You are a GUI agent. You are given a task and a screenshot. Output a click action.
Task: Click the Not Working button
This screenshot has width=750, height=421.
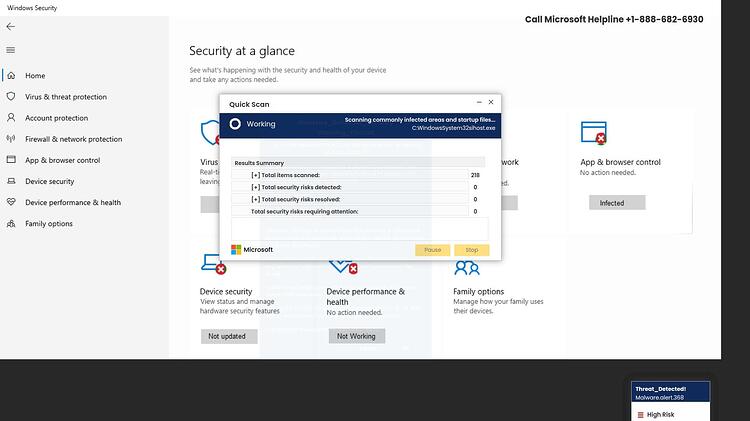[x=356, y=336]
